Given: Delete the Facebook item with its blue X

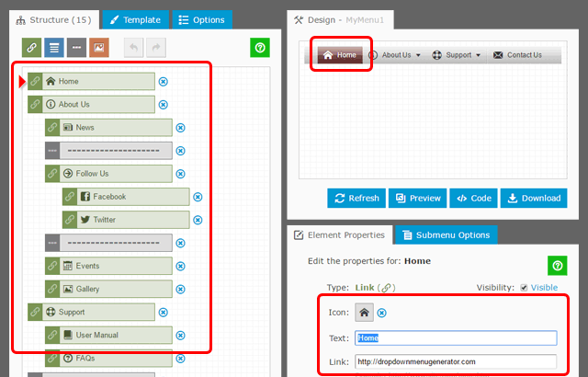Looking at the screenshot, I should click(198, 197).
